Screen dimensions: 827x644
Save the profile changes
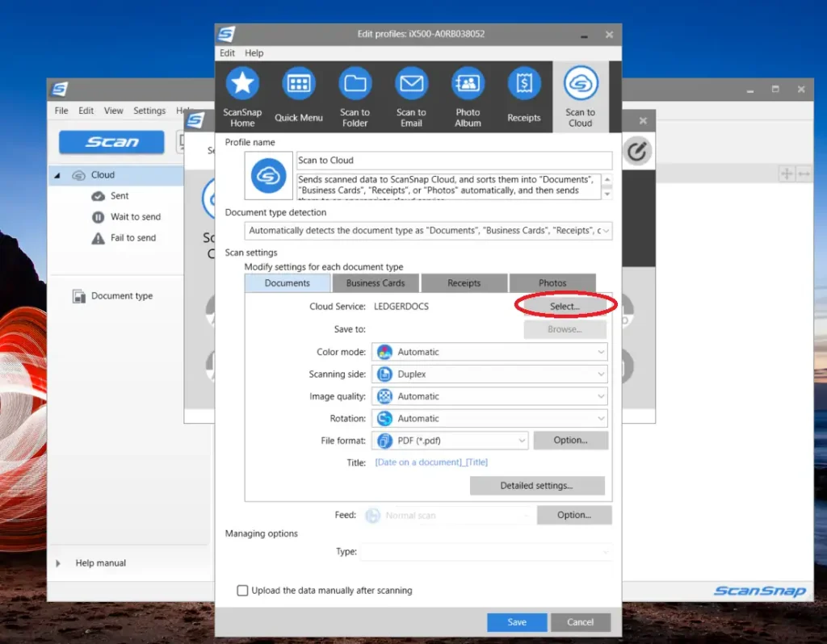pyautogui.click(x=517, y=622)
